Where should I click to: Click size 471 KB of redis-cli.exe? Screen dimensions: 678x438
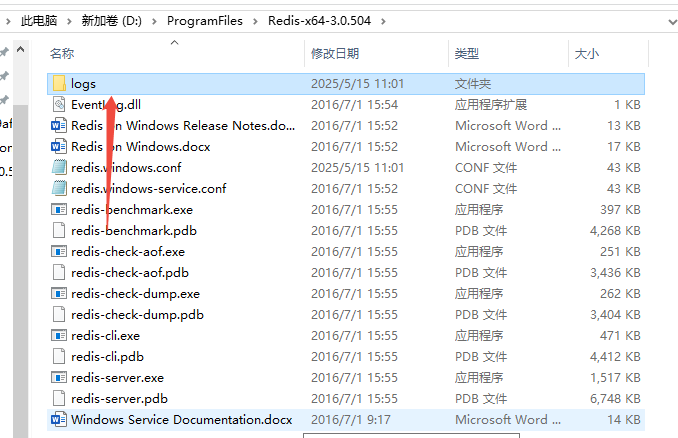(x=620, y=336)
